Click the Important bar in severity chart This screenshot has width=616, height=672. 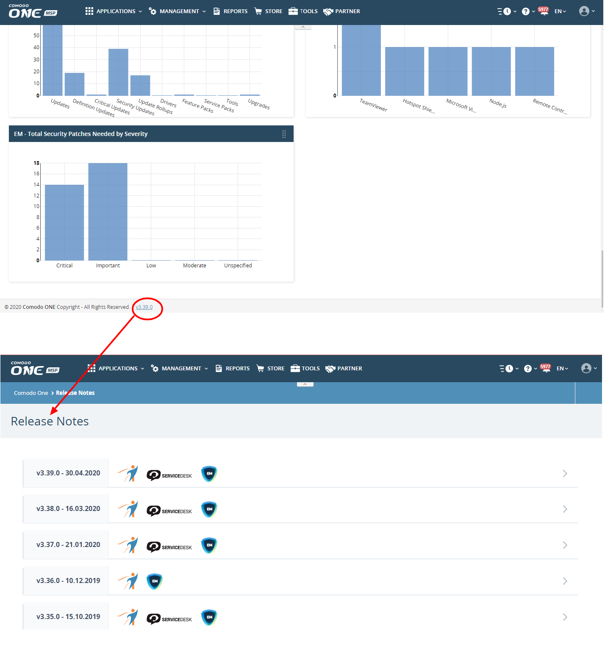tap(108, 212)
